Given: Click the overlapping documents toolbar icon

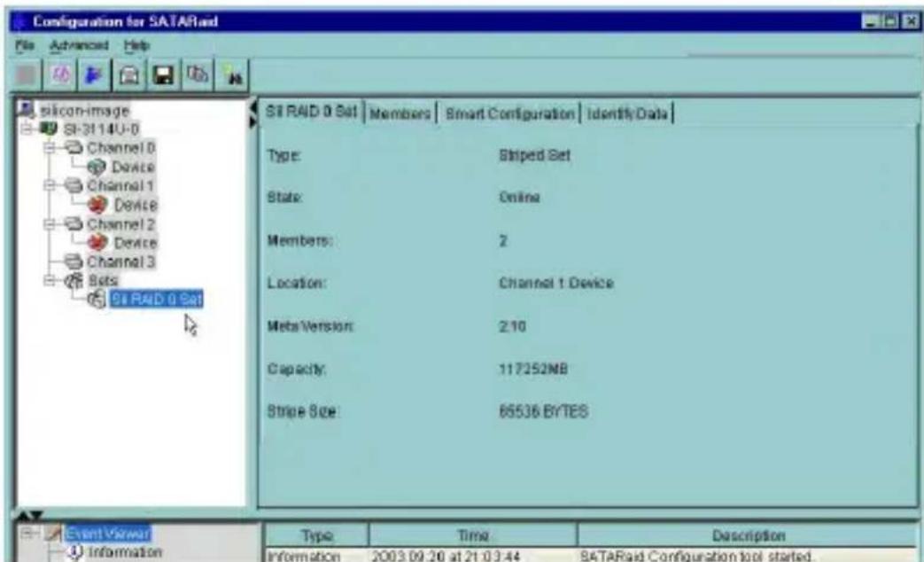Looking at the screenshot, I should point(198,74).
